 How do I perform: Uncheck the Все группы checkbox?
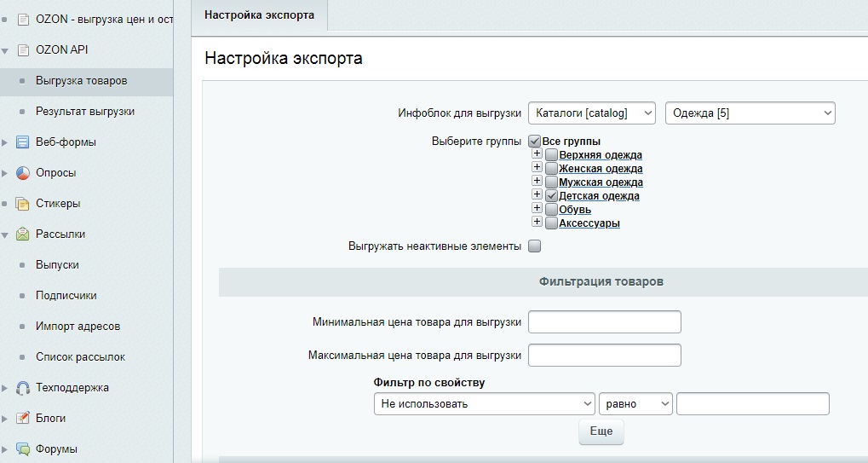coord(535,142)
